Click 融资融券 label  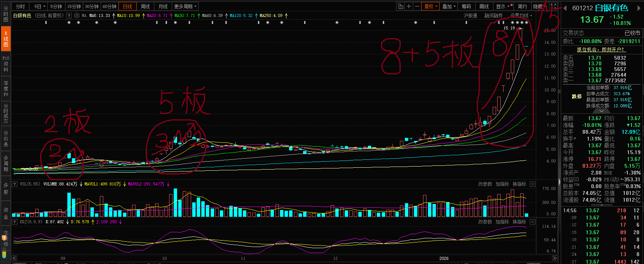493,15
